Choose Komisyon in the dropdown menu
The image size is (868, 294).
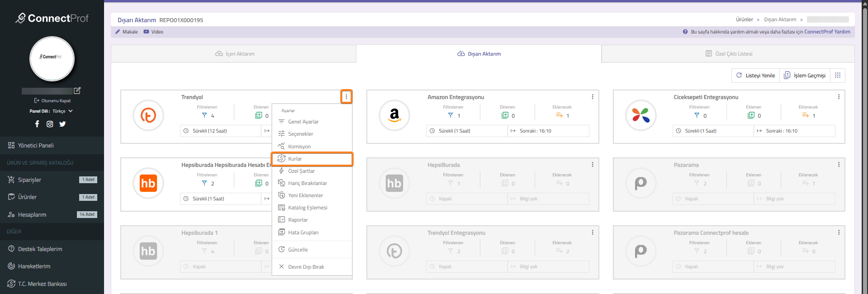point(299,147)
